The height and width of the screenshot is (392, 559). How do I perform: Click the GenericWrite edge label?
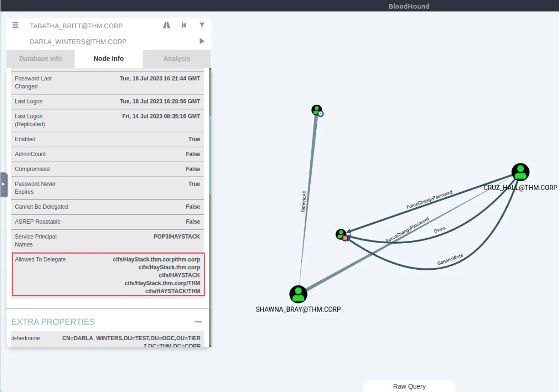(x=450, y=259)
